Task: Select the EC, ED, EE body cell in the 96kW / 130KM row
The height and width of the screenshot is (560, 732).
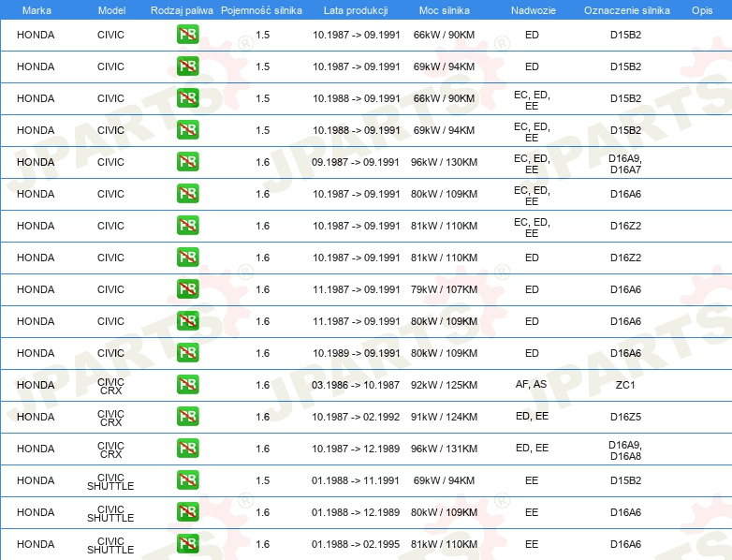Action: pos(532,164)
